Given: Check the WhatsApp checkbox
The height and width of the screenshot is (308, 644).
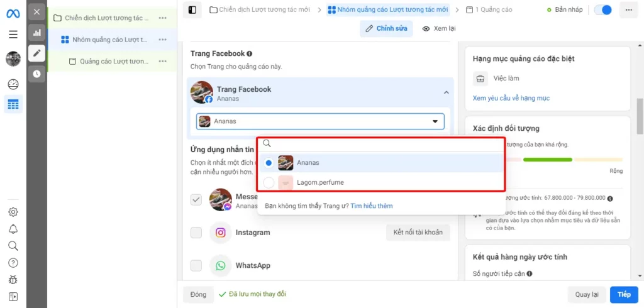Looking at the screenshot, I should tap(196, 266).
